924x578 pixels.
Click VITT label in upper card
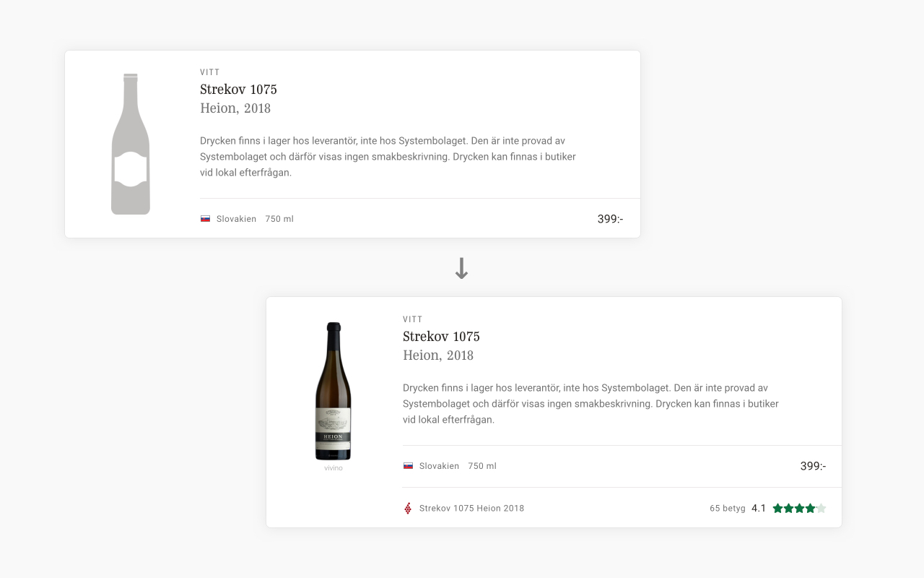tap(210, 72)
